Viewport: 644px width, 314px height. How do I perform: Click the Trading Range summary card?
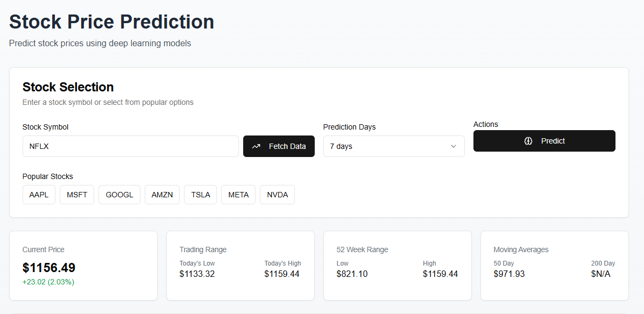point(240,265)
